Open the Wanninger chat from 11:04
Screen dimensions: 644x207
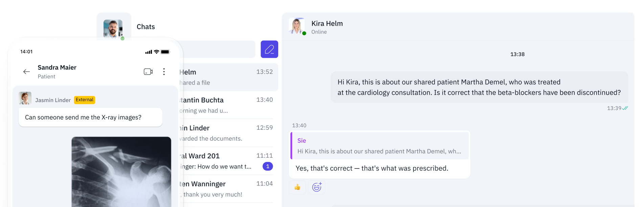[x=226, y=189]
